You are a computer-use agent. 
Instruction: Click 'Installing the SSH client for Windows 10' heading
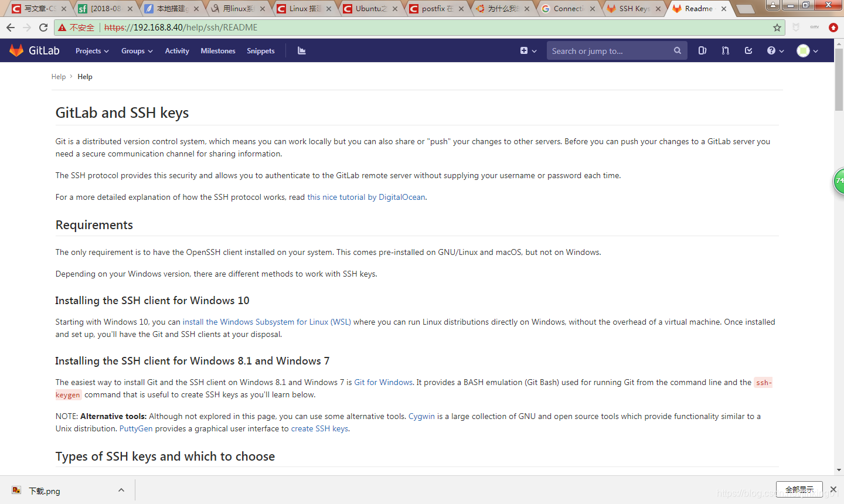(x=152, y=301)
